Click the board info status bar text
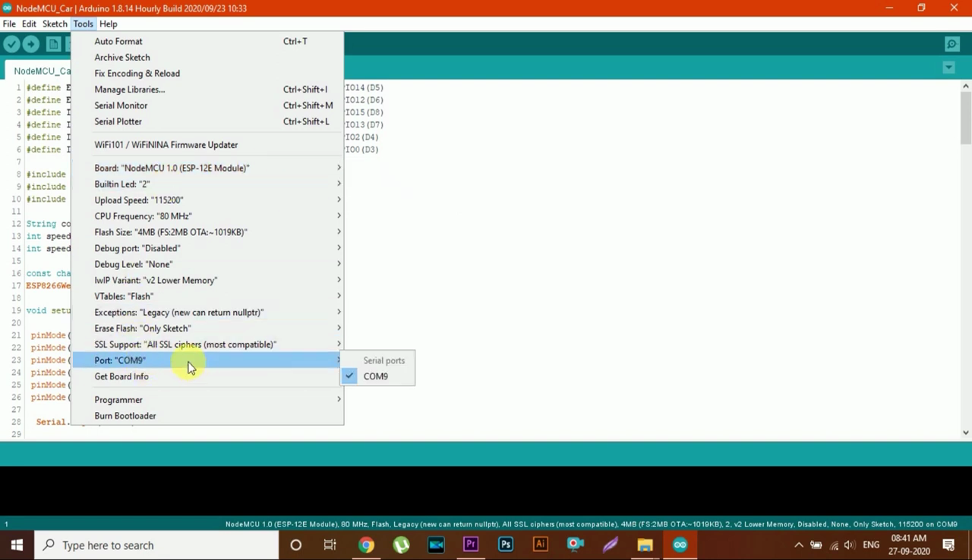 591,524
